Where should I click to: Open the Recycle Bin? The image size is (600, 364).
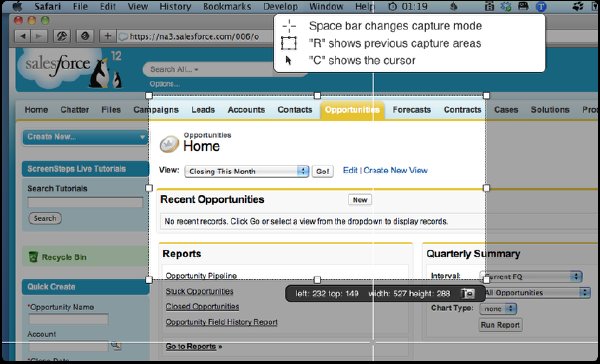64,257
